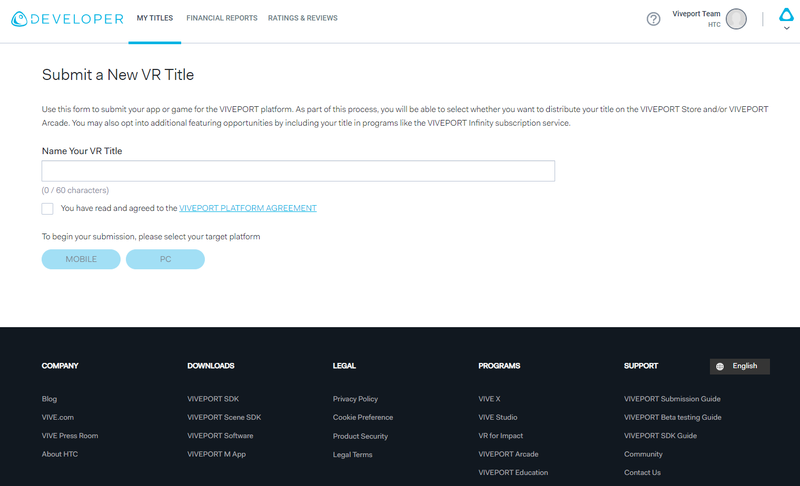Screen dimensions: 800x486
Task: Open the Cookie Preference link
Action: click(363, 417)
